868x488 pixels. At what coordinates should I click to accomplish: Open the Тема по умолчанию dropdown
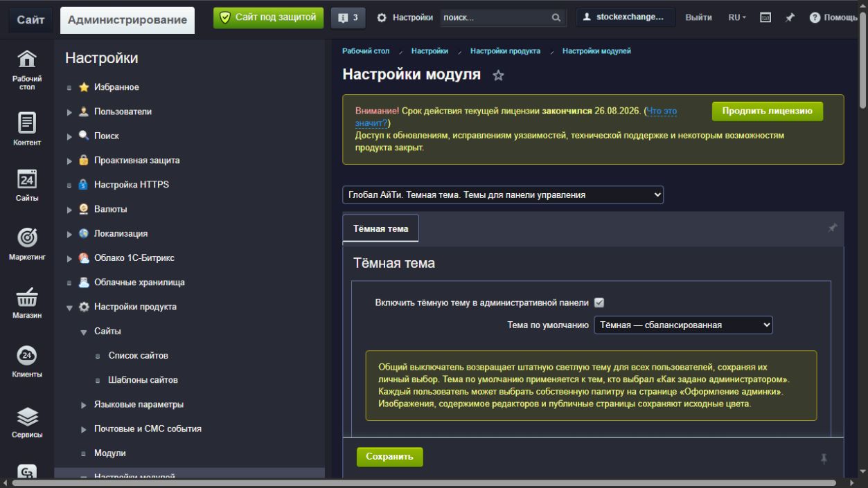pos(683,325)
